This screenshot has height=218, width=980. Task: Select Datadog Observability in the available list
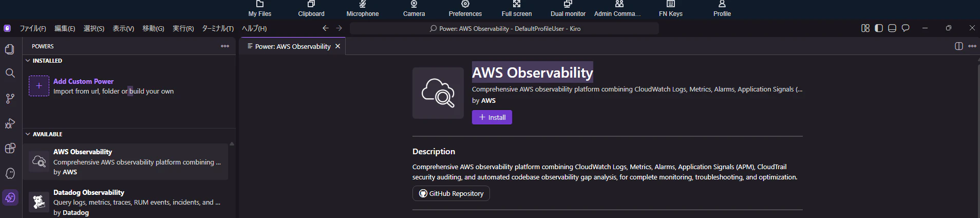[125, 202]
